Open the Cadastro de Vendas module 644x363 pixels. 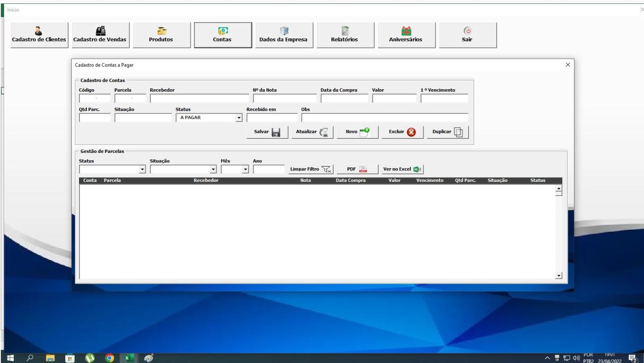[x=100, y=35]
